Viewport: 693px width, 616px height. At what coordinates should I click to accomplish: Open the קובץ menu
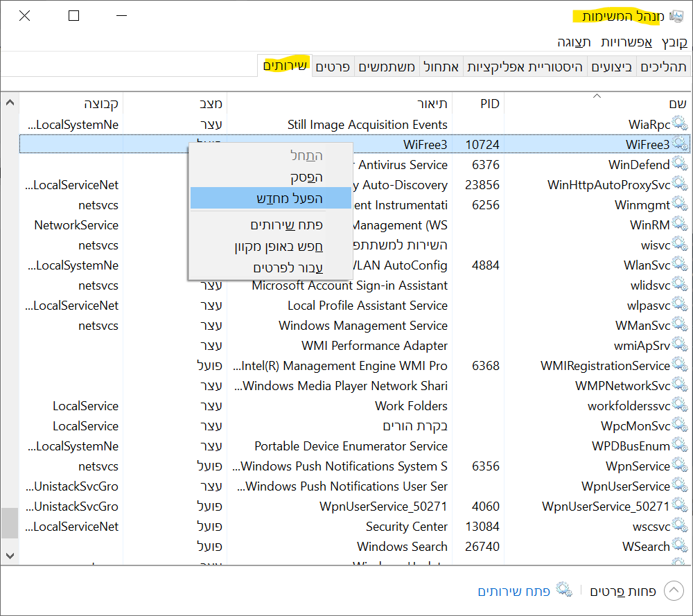(674, 42)
